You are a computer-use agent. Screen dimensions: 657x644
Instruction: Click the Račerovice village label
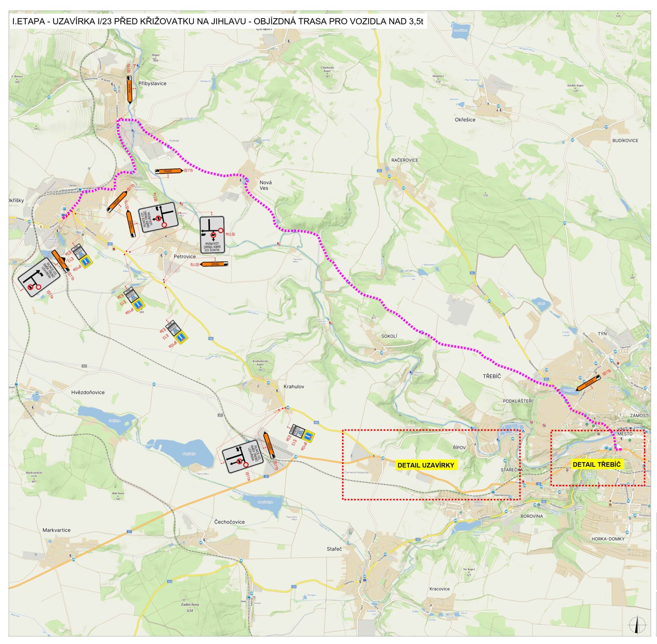[405, 160]
